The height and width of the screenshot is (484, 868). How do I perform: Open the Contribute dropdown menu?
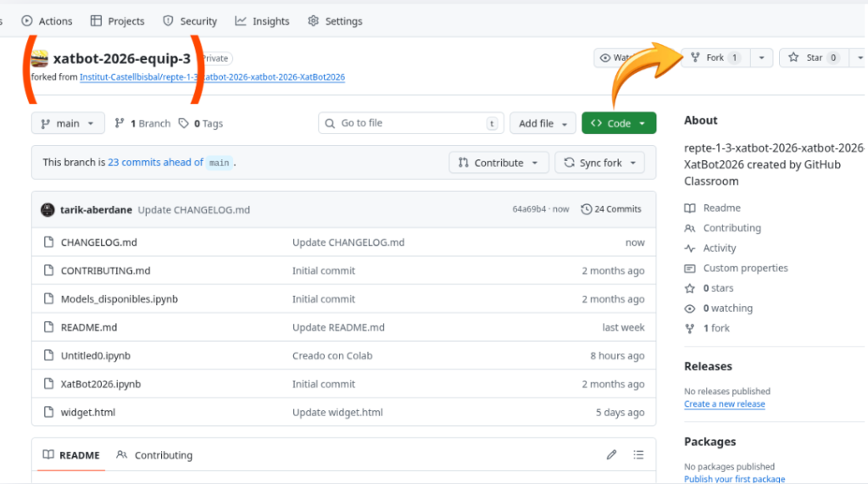498,163
